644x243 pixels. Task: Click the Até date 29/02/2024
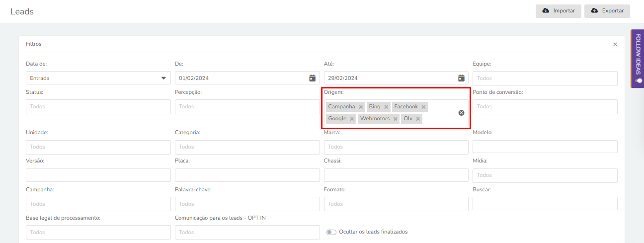(x=343, y=78)
